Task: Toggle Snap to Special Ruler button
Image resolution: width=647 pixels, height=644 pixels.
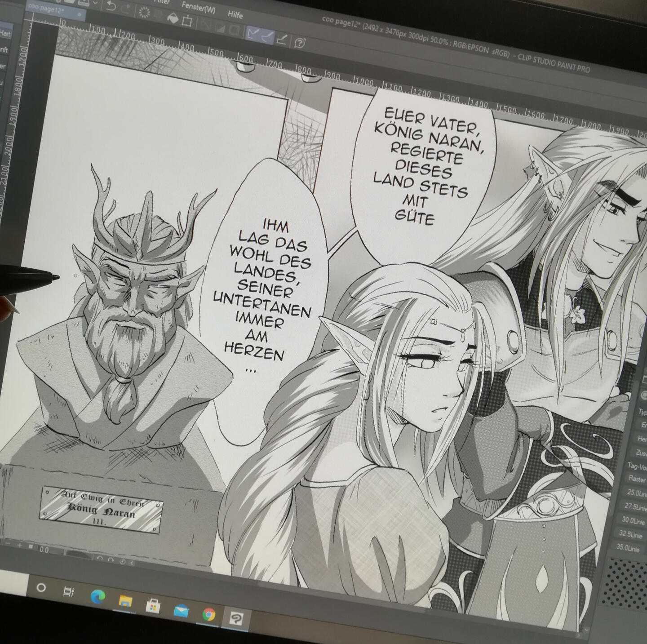Action: pyautogui.click(x=268, y=36)
